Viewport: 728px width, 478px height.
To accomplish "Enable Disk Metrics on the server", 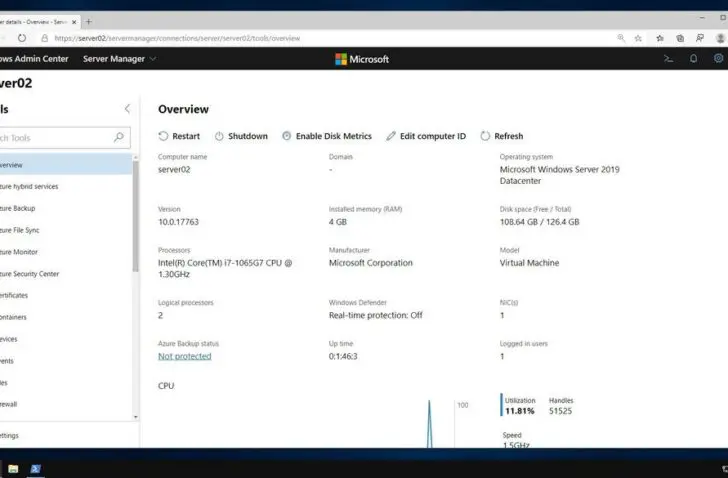I will (327, 136).
